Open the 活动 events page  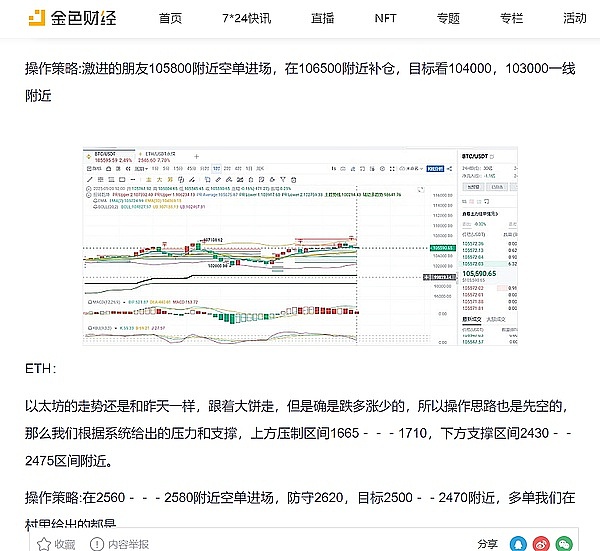[x=574, y=18]
